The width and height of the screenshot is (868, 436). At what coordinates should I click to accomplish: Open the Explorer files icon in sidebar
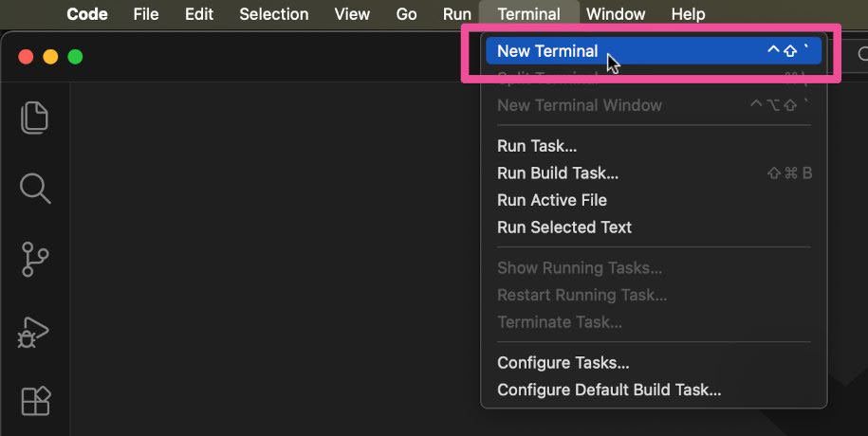pos(35,117)
